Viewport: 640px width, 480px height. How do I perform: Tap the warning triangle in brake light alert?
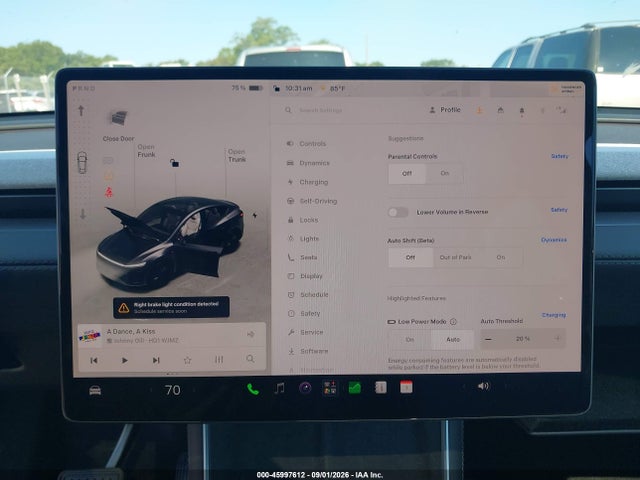click(x=124, y=308)
